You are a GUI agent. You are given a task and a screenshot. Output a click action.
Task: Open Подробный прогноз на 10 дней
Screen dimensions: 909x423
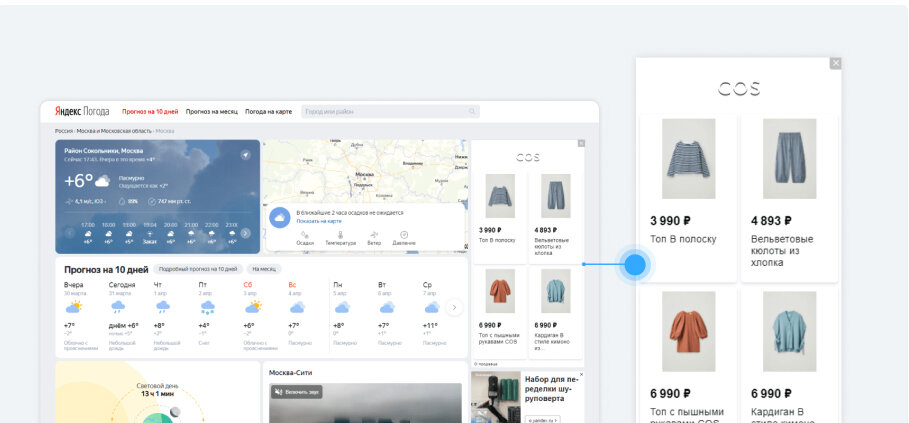point(198,269)
